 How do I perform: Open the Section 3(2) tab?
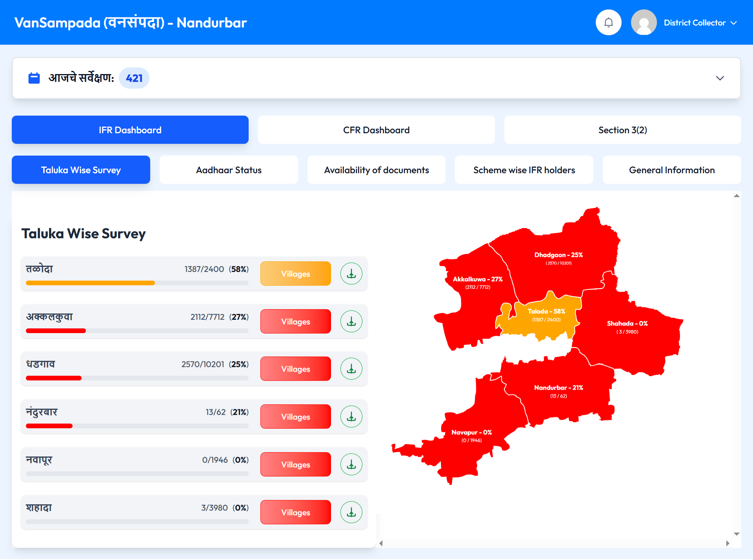pyautogui.click(x=622, y=130)
